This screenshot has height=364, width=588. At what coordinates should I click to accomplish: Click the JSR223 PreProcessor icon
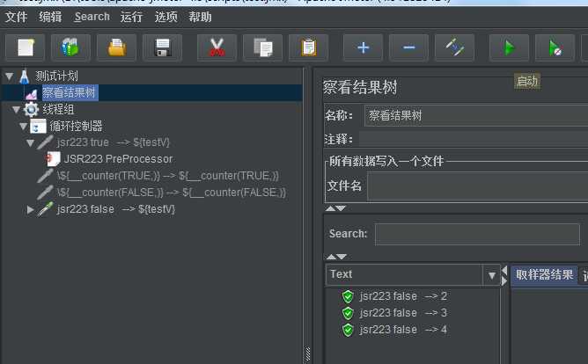[x=53, y=159]
